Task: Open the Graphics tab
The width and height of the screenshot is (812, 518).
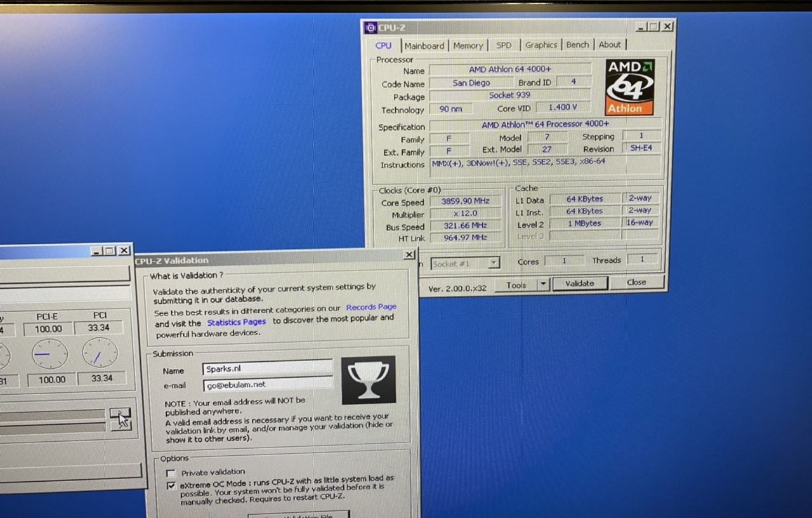Action: point(541,45)
